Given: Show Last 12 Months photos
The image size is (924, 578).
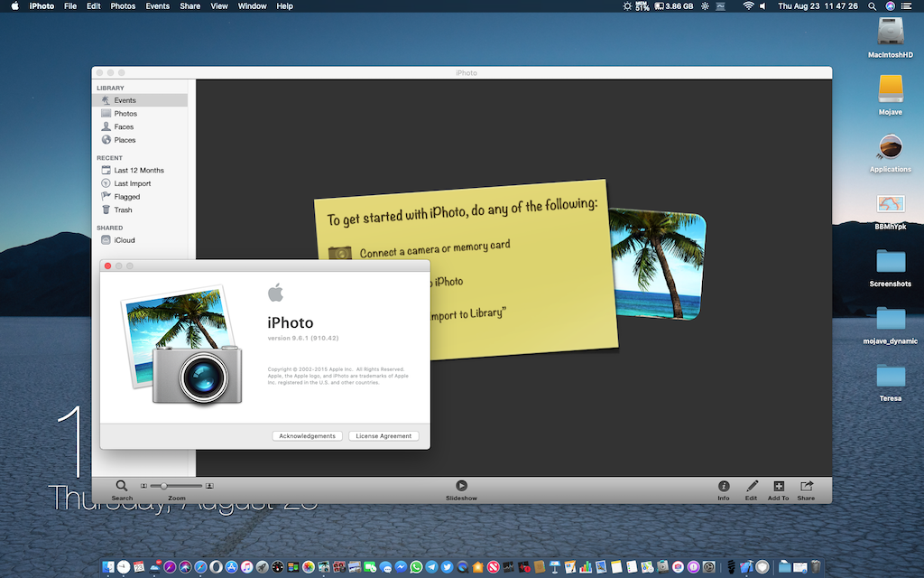Looking at the screenshot, I should coord(138,171).
